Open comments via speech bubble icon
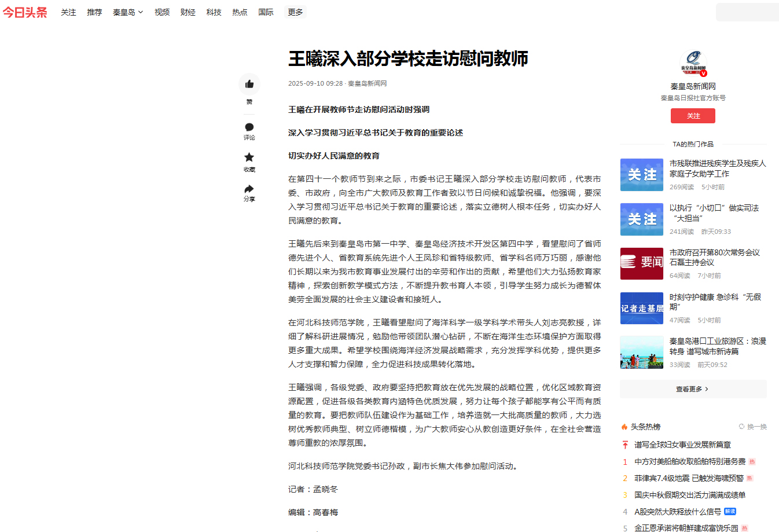The width and height of the screenshot is (779, 532). pos(249,127)
